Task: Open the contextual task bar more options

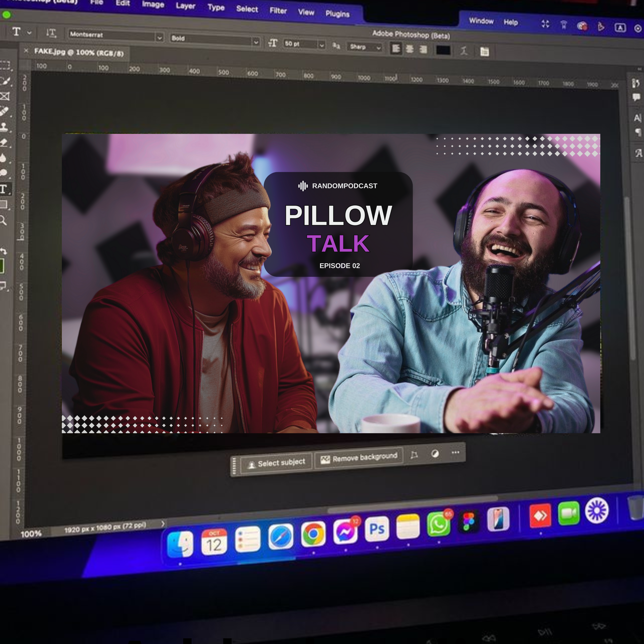Action: tap(455, 452)
